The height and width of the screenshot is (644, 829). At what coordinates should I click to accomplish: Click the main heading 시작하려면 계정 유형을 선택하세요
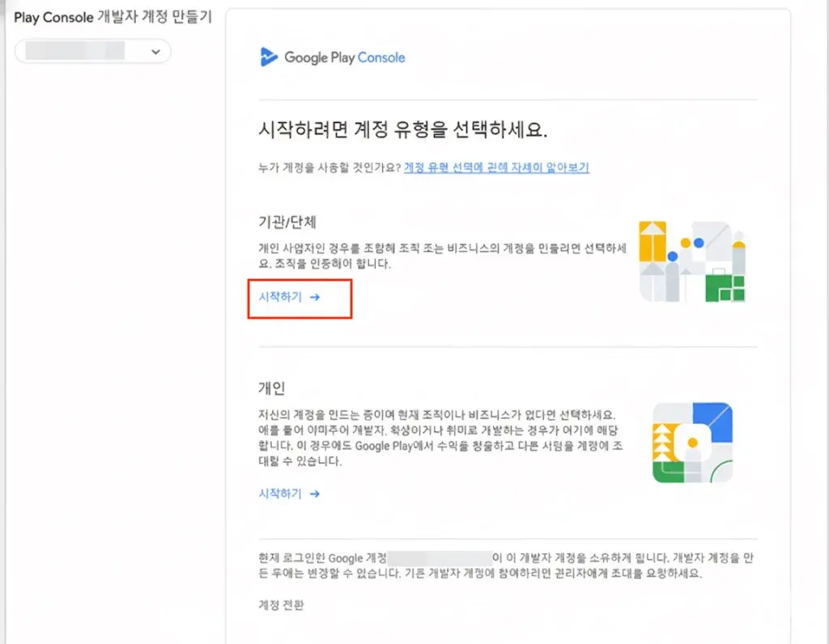pos(403,129)
